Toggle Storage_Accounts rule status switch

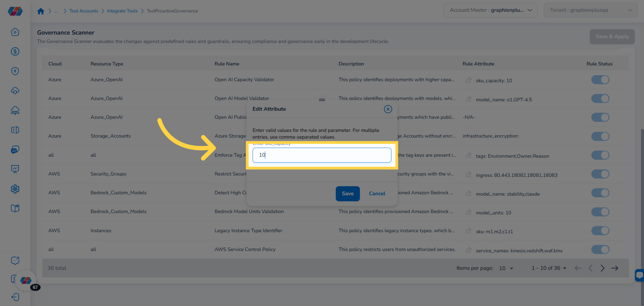[600, 136]
